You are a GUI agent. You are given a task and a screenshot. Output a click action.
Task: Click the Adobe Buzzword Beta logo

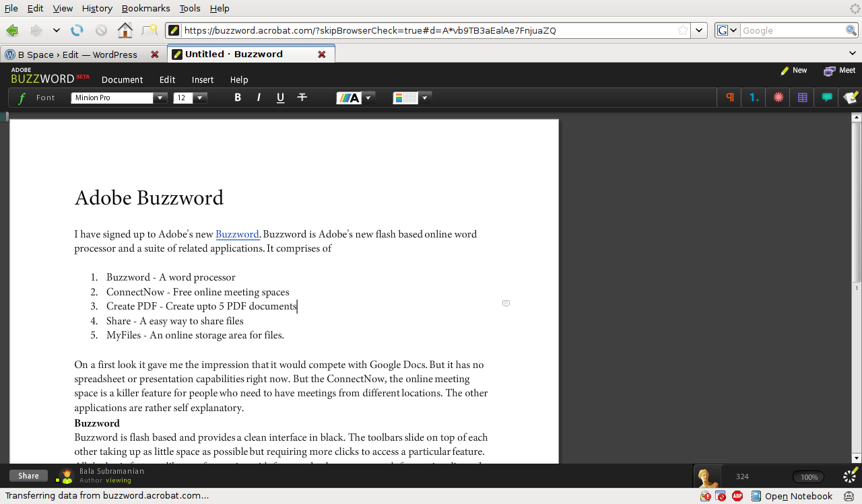50,76
